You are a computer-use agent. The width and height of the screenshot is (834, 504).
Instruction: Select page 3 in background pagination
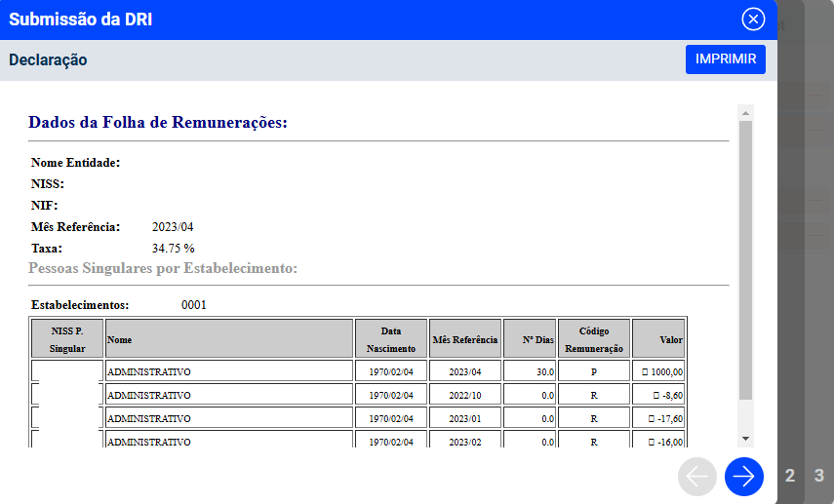(x=819, y=476)
